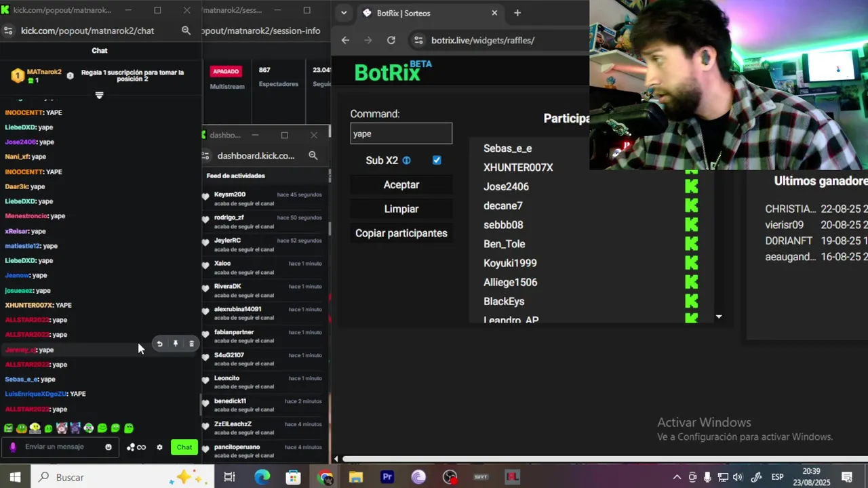Show hidden system tray icons chevron
The width and height of the screenshot is (868, 488).
677,477
